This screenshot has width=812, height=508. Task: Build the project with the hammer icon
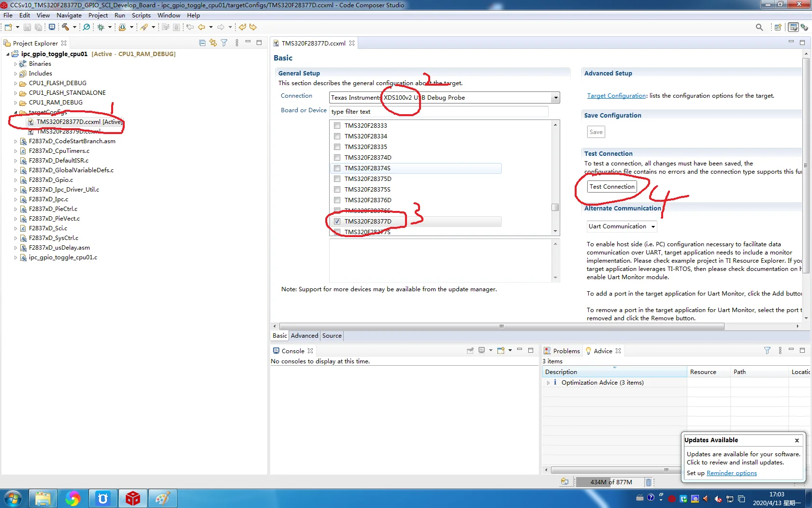pyautogui.click(x=65, y=27)
